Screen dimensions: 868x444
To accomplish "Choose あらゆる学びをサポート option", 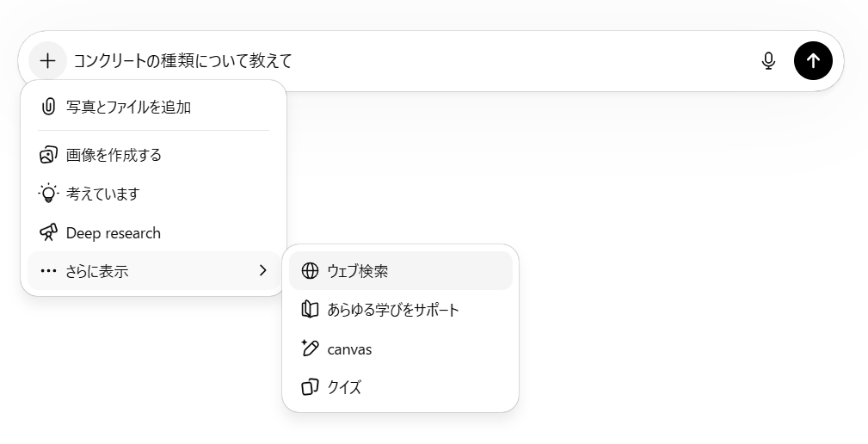I will 393,310.
